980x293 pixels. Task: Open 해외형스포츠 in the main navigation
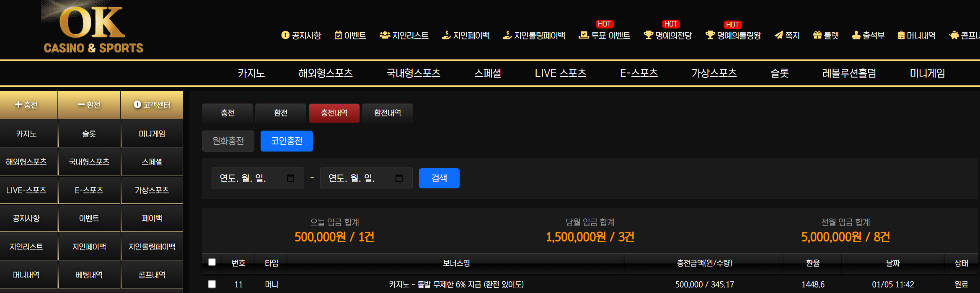point(325,73)
